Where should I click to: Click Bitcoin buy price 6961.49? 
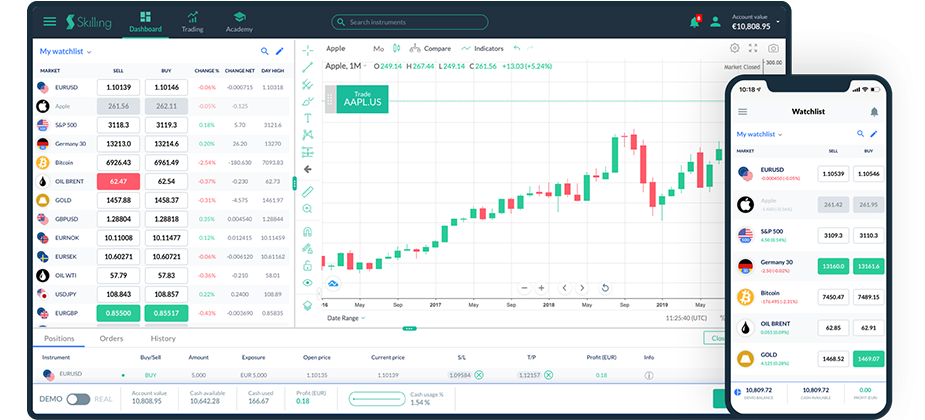tap(166, 162)
